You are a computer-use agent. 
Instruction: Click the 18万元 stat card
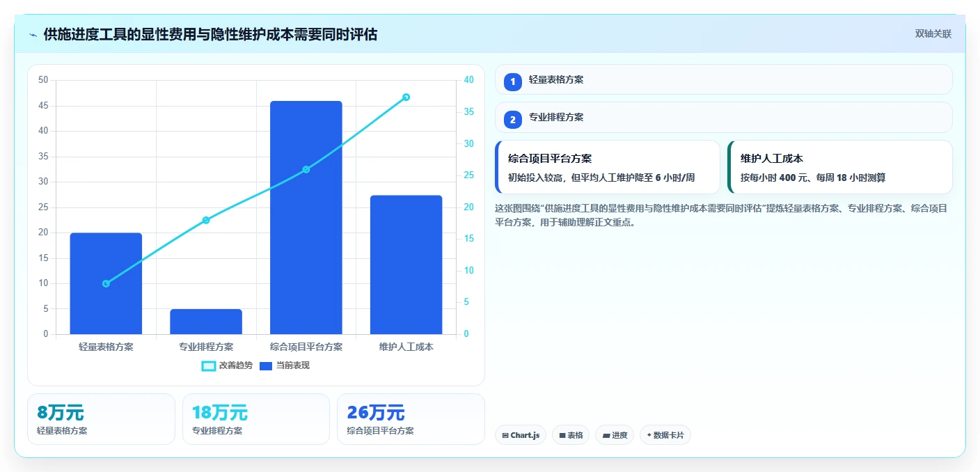pyautogui.click(x=255, y=419)
